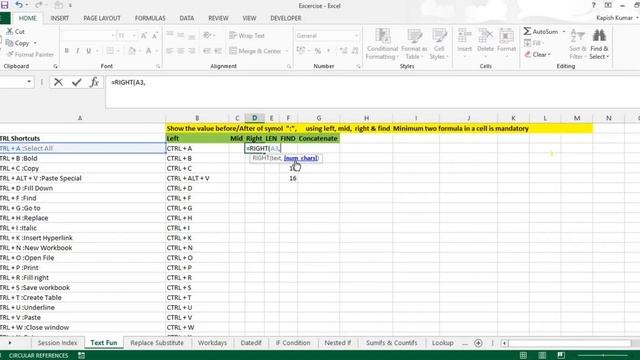Expand Font group dialog launcher
640x360 pixels.
158,66
